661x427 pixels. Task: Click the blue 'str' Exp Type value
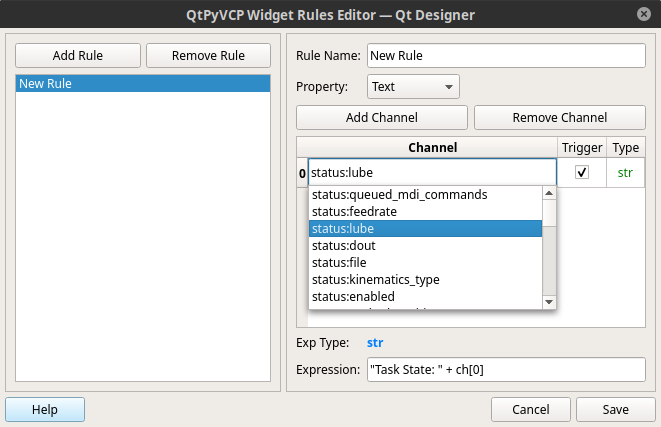[x=375, y=343]
